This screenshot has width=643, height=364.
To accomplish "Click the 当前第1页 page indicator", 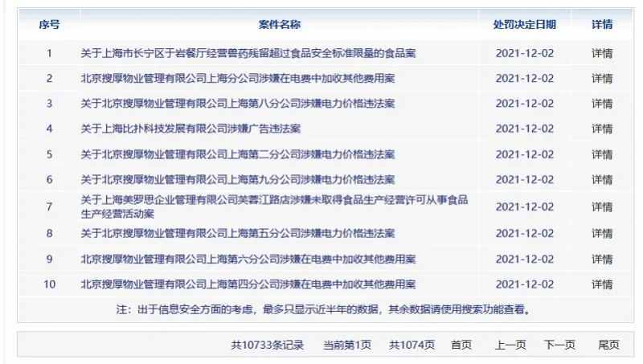I will click(x=347, y=346).
